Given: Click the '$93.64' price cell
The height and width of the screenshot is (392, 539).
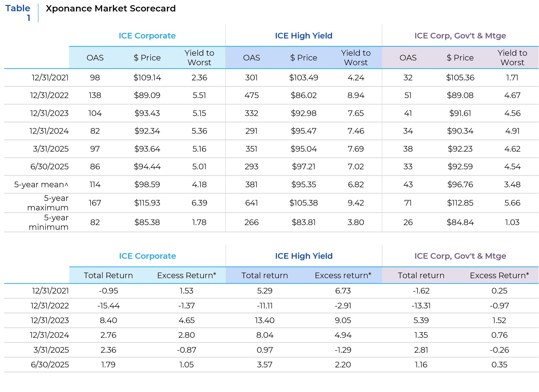Looking at the screenshot, I should [x=147, y=149].
